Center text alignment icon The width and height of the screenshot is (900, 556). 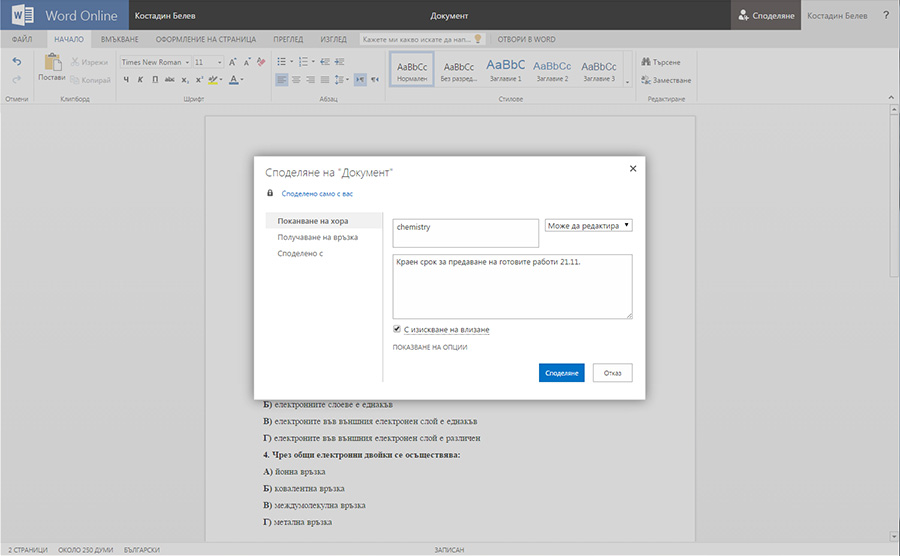[296, 80]
